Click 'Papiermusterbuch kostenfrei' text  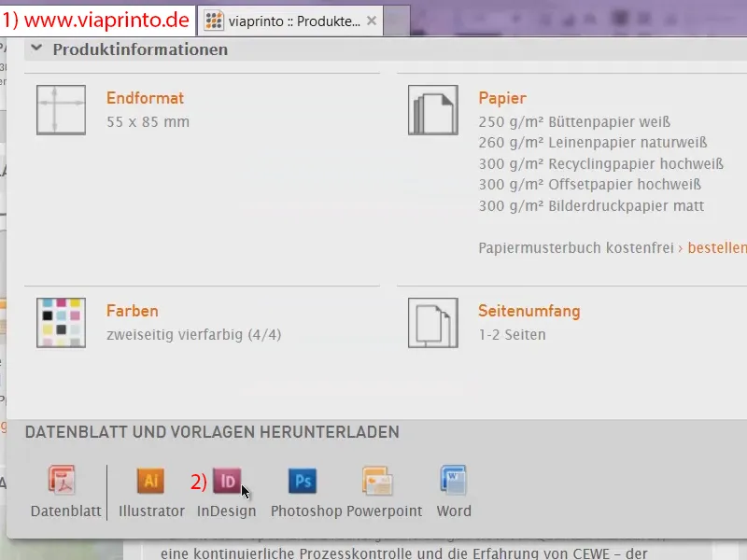click(576, 247)
